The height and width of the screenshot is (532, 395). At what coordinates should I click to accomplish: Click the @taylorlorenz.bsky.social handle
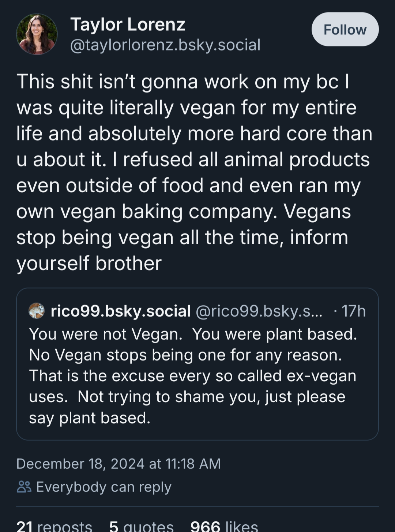165,45
